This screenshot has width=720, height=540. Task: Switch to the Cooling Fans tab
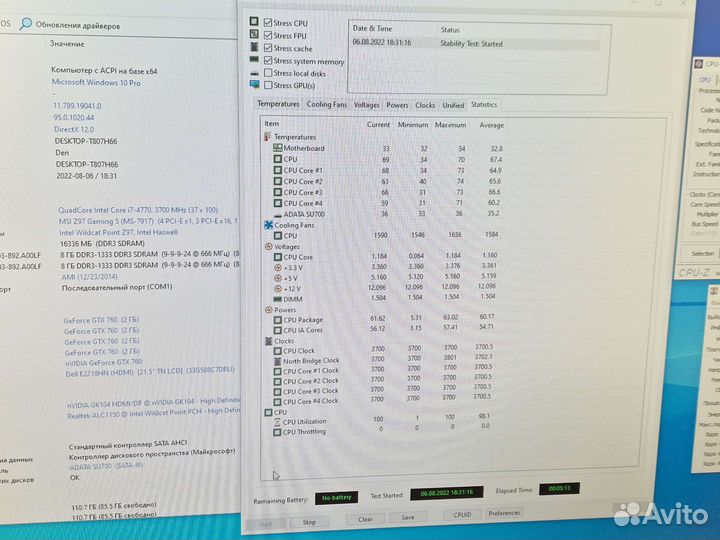[326, 104]
